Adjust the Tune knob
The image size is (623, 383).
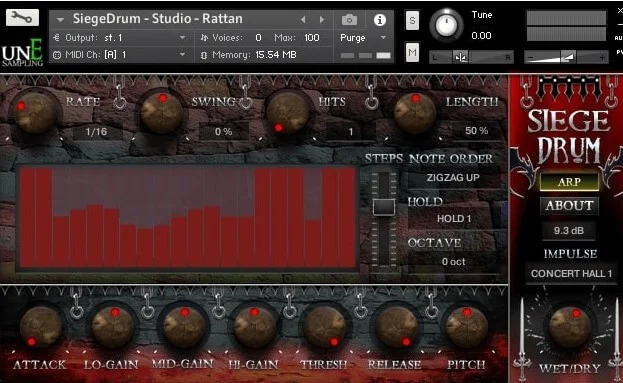[x=446, y=25]
